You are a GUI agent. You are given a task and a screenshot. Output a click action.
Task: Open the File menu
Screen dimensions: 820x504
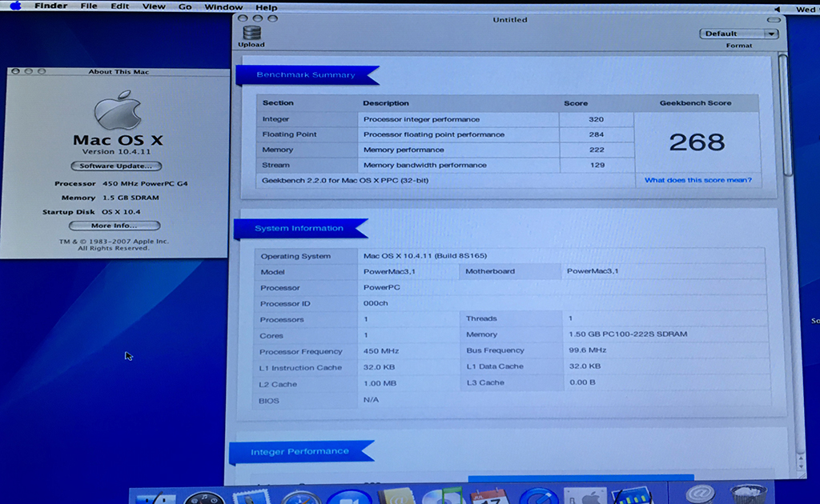tap(88, 6)
